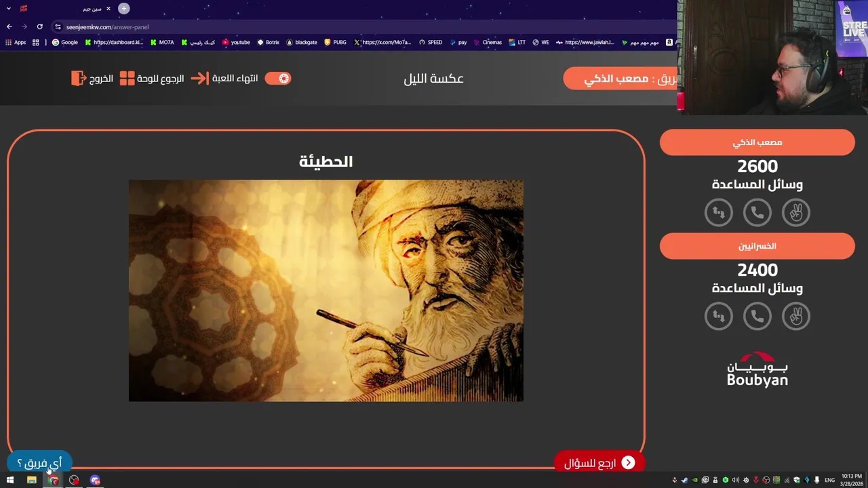Click انتهاء اللعبة end game link
The image size is (868, 488).
pos(235,78)
